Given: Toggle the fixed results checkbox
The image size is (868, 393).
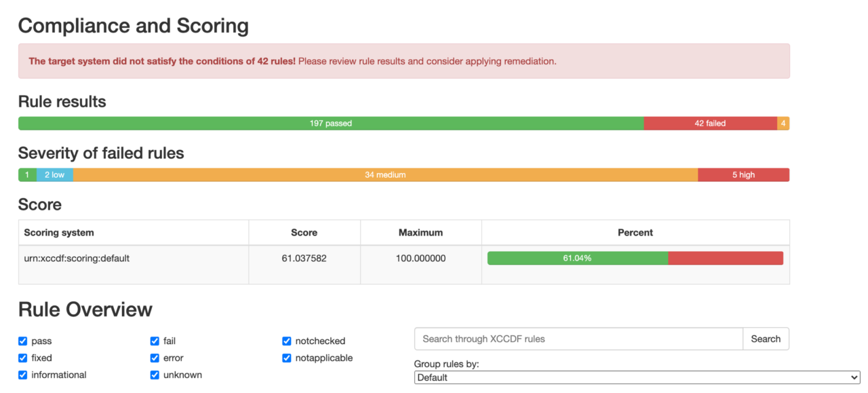Looking at the screenshot, I should coord(23,358).
